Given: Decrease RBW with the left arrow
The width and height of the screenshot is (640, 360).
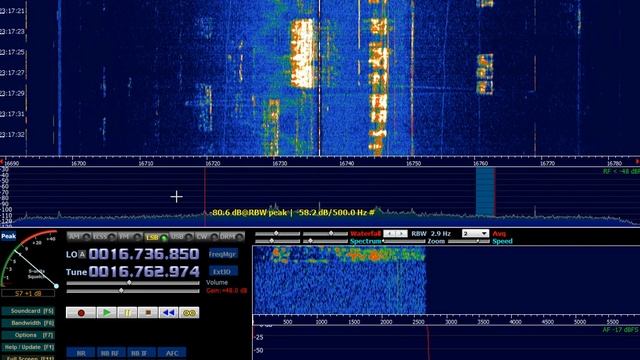Looking at the screenshot, I should coord(390,234).
